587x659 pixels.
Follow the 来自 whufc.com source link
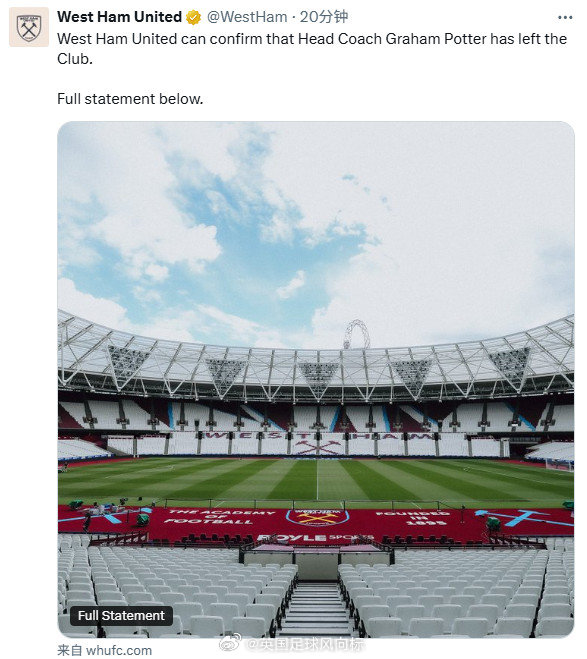point(105,650)
